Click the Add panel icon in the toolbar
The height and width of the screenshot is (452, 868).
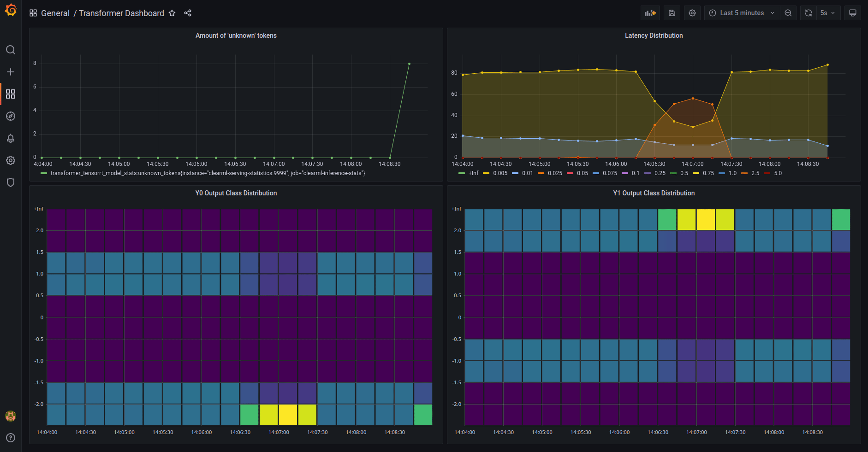coord(650,12)
